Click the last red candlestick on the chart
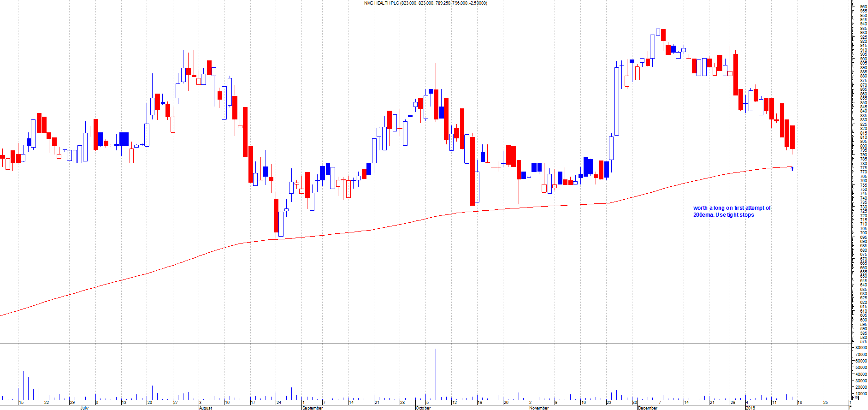This screenshot has height=410, width=868. pos(792,137)
